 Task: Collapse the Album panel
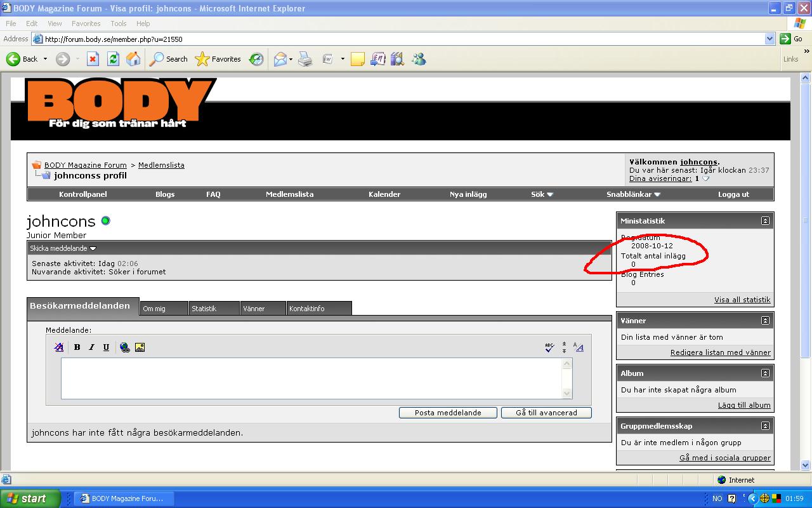765,373
